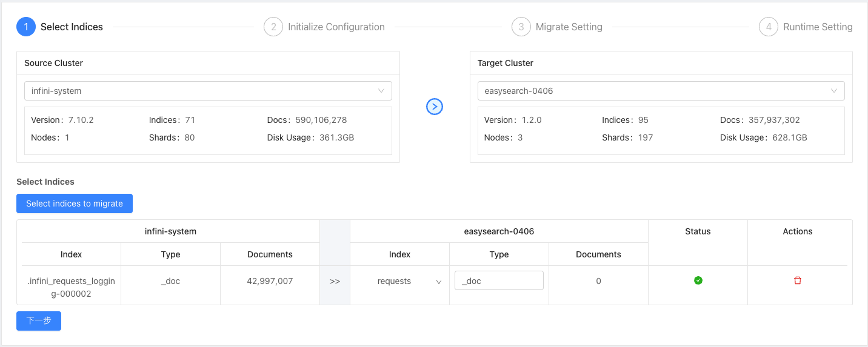This screenshot has height=347, width=868.
Task: Click the Status column header
Action: (x=698, y=231)
